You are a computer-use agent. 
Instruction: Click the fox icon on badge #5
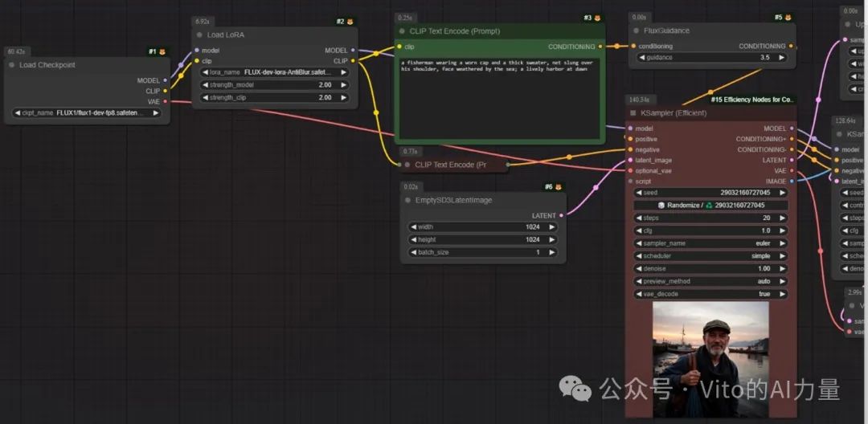pyautogui.click(x=788, y=18)
